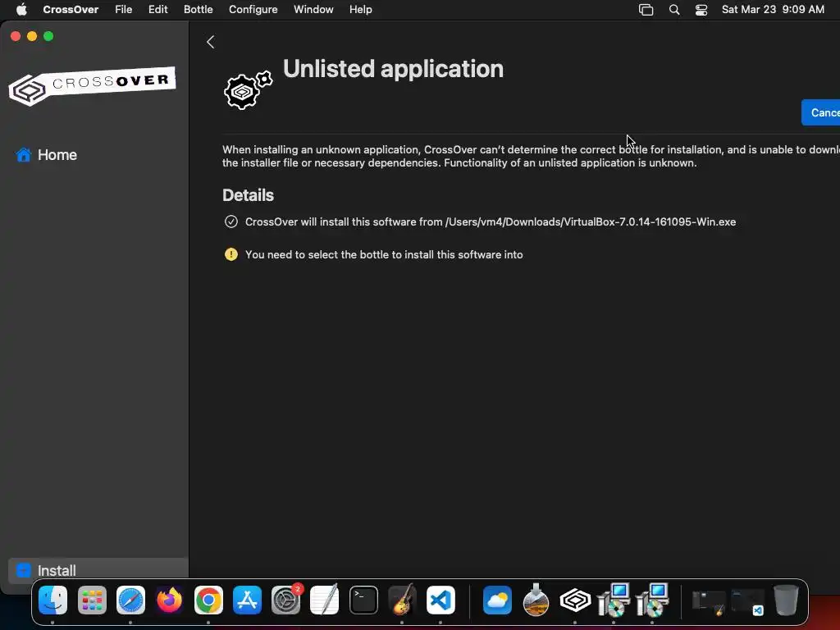Screen dimensions: 840x630
Task: Open the Help menu
Action: (x=361, y=10)
